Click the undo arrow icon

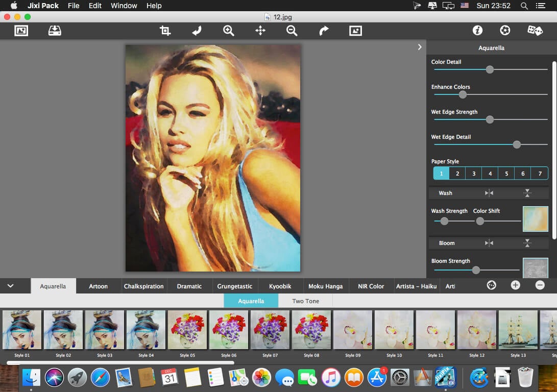coord(197,31)
